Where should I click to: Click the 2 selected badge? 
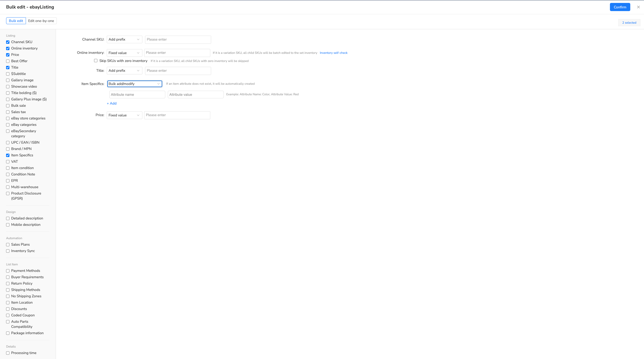[x=629, y=23]
